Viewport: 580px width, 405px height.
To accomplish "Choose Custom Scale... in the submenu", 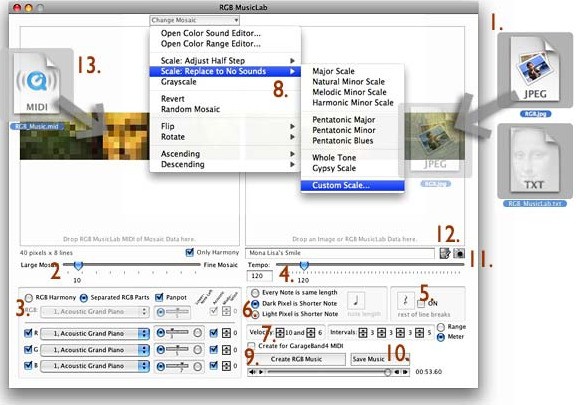I will (353, 185).
